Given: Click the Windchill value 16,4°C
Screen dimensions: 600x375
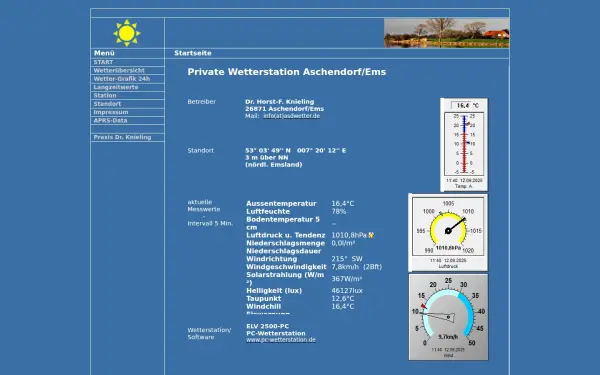Looking at the screenshot, I should coord(343,307).
